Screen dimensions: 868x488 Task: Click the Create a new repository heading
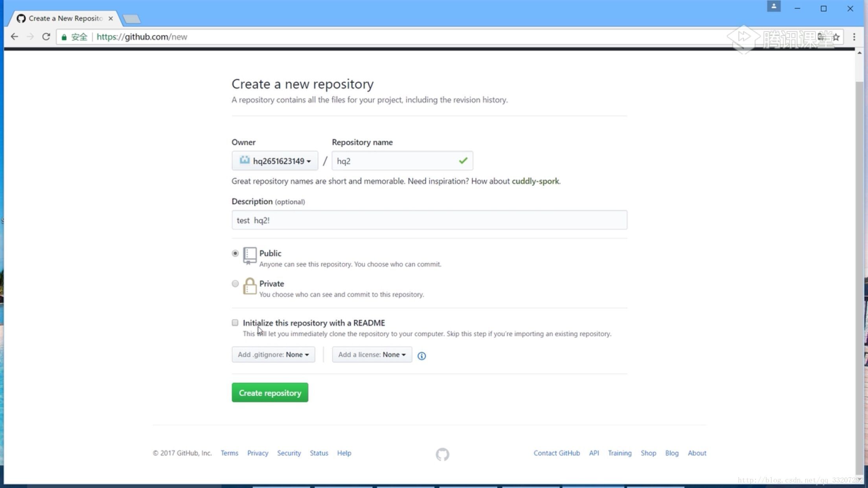[302, 84]
